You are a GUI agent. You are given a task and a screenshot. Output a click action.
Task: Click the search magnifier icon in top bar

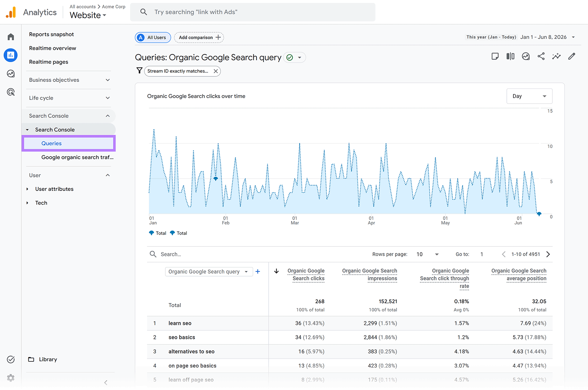144,12
